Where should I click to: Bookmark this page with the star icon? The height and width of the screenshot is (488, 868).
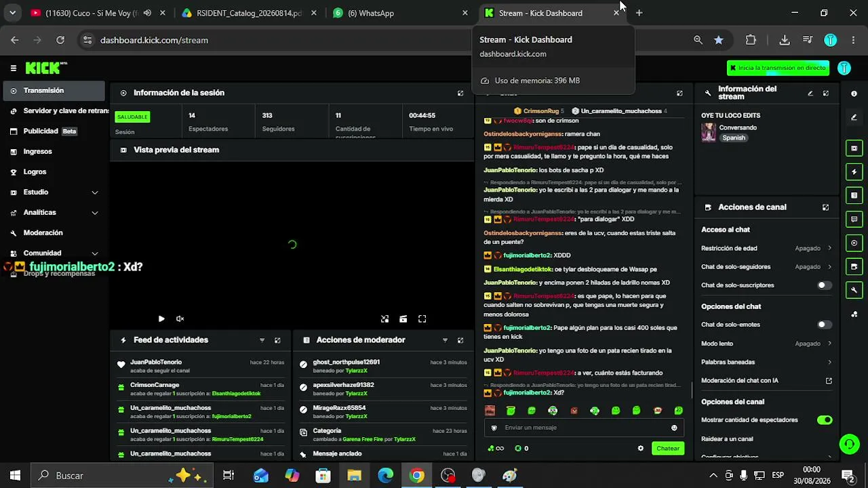point(719,40)
